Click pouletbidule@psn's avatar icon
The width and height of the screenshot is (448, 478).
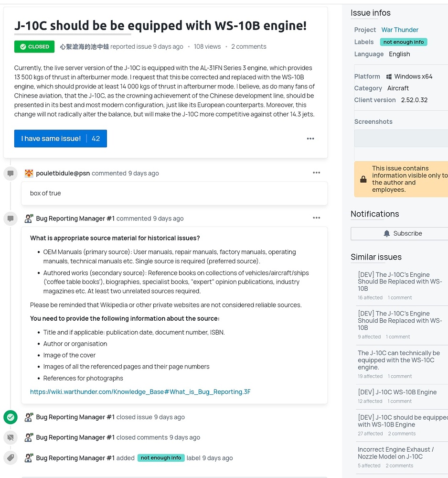coord(29,173)
